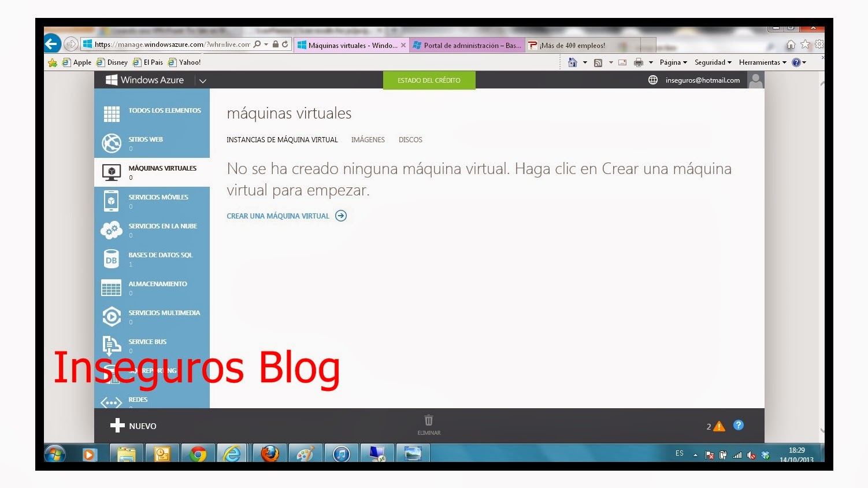Select the Servicios Multimedia icon
This screenshot has width=868, height=488.
111,316
